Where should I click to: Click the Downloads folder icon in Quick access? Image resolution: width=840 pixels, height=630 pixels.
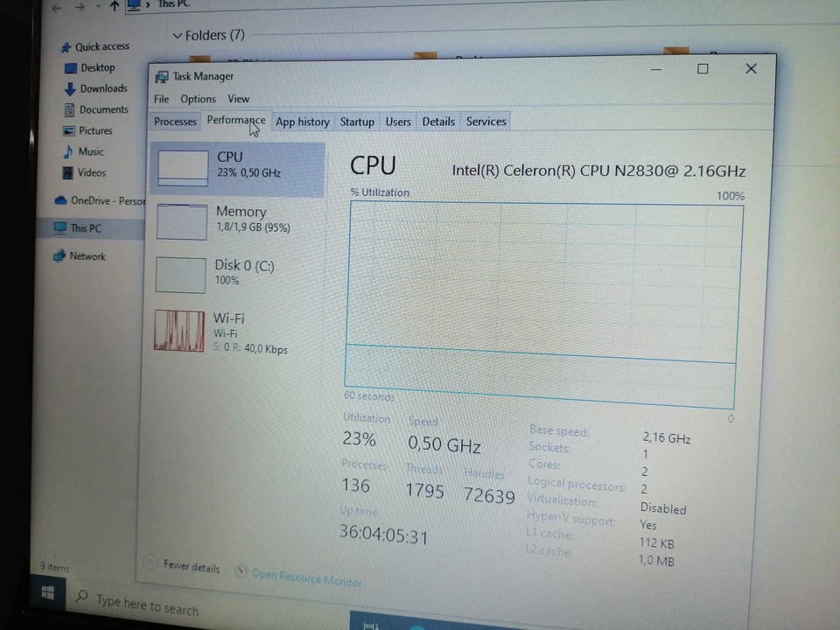[70, 89]
